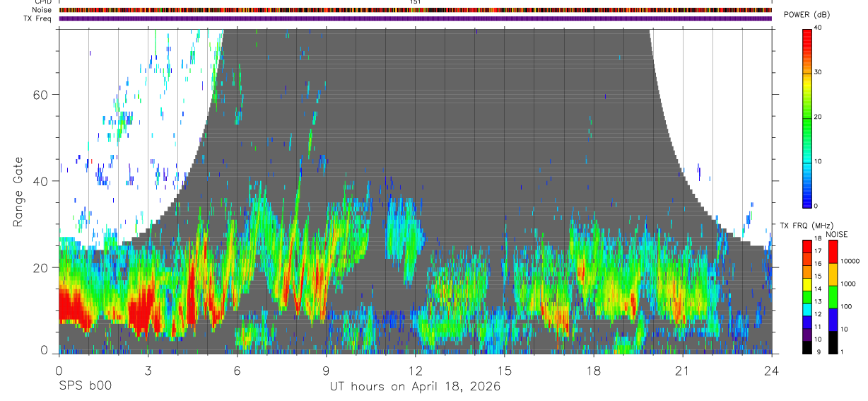The image size is (868, 401).
Task: Select the Noise strip at the top
Action: pyautogui.click(x=416, y=10)
